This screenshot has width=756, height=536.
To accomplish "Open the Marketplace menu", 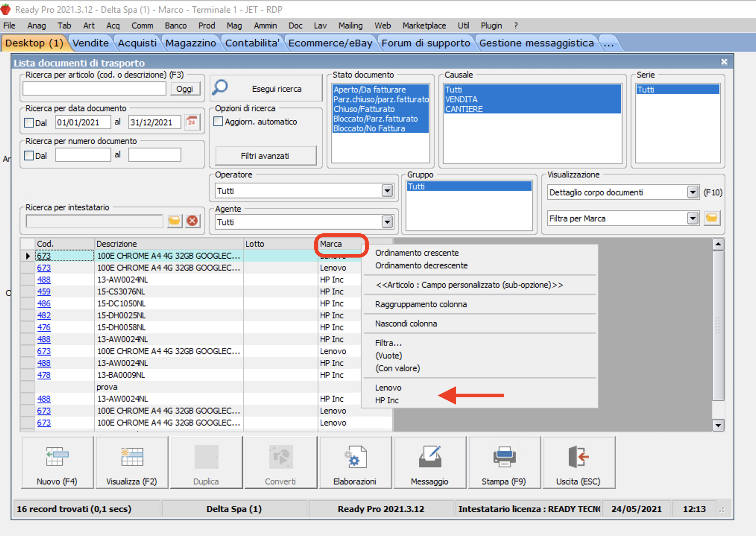I will (424, 25).
